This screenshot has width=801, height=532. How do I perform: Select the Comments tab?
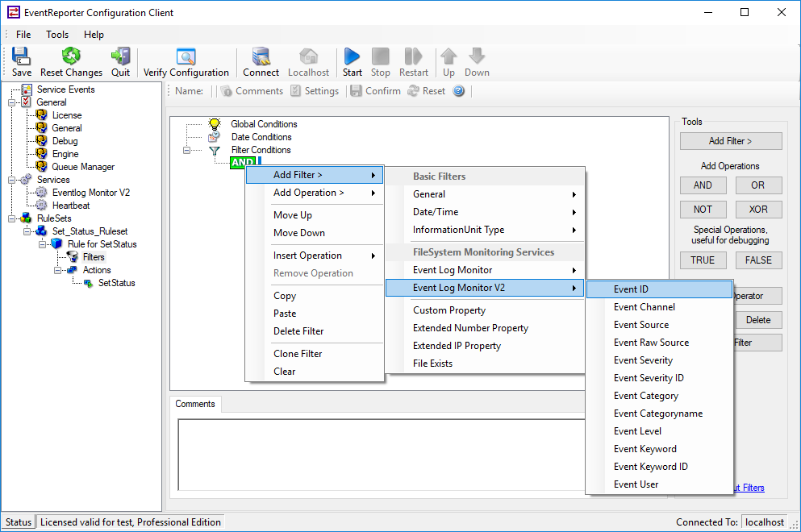[x=195, y=404]
